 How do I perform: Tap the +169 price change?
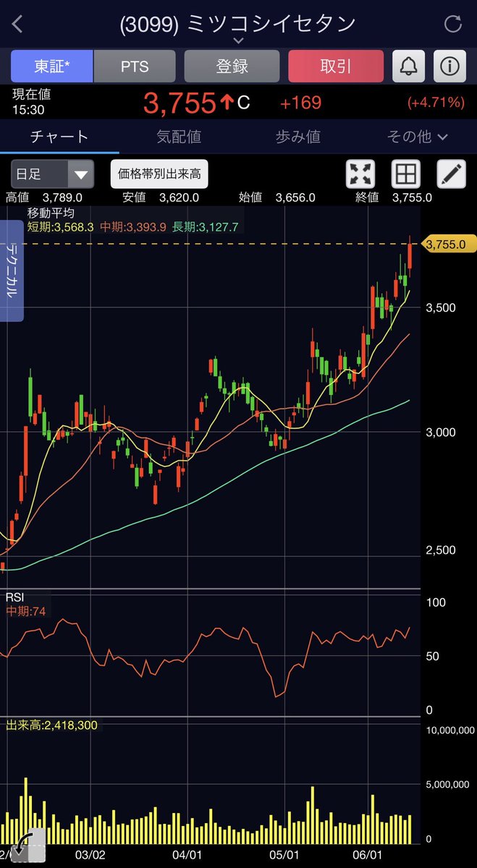300,103
